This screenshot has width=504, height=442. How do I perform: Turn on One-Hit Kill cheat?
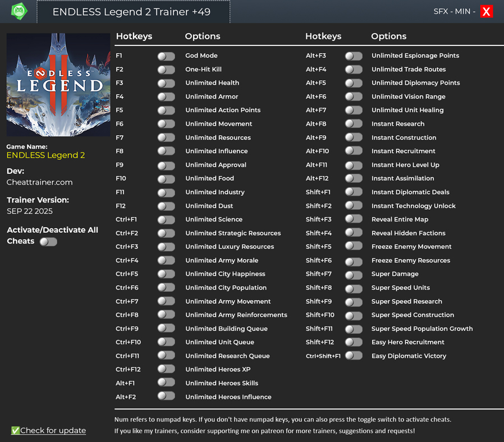pos(166,70)
